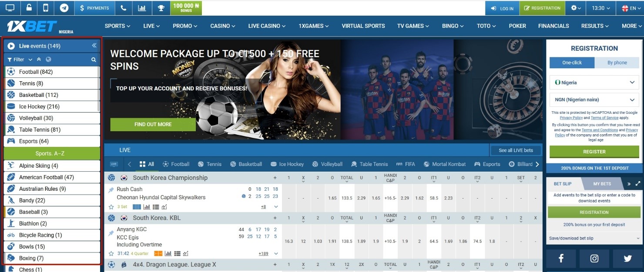Open the Facebook social icon
The width and height of the screenshot is (644, 272).
[561, 259]
